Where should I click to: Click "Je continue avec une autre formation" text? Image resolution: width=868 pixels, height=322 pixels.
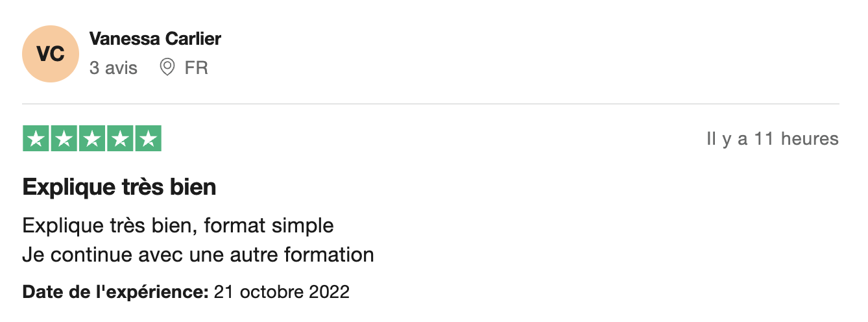click(x=198, y=254)
